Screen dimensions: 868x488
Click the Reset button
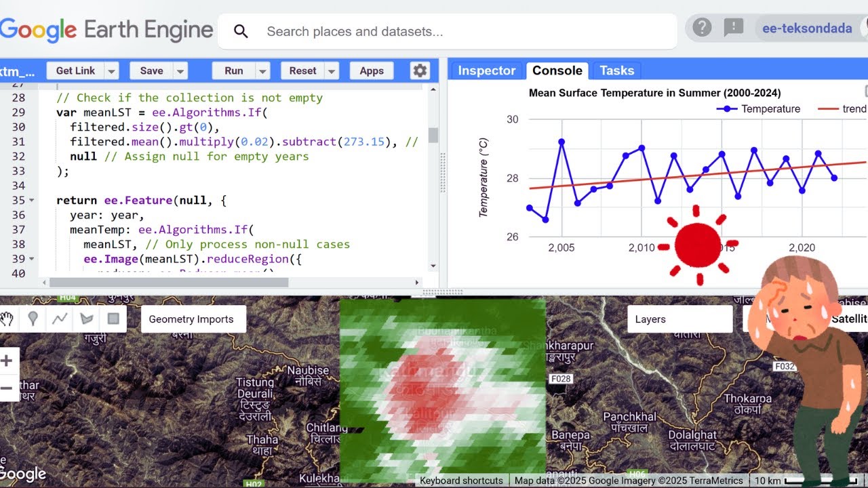pyautogui.click(x=302, y=70)
